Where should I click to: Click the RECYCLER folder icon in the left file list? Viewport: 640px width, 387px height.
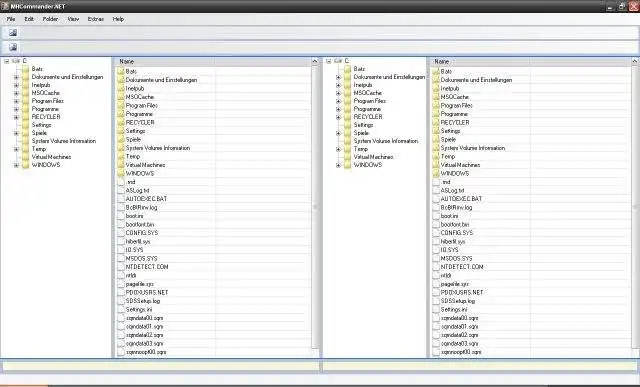(120, 122)
